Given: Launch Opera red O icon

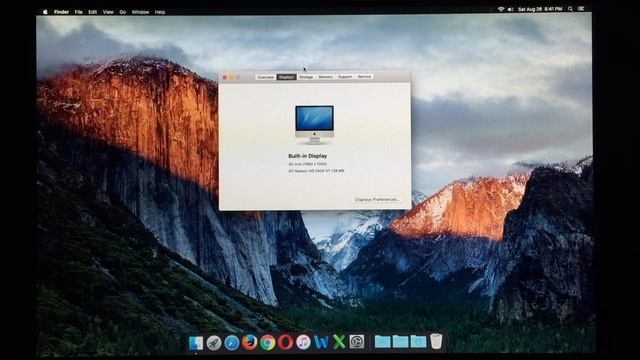Looking at the screenshot, I should [285, 342].
